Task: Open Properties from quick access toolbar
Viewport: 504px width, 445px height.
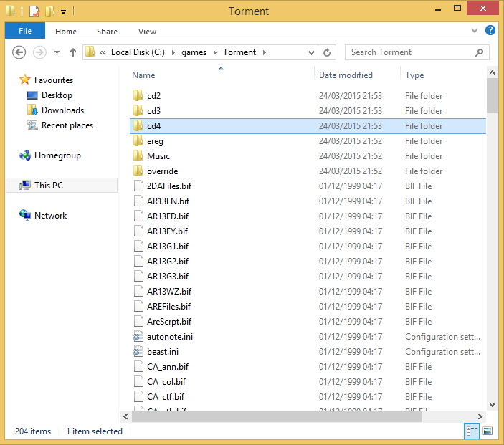Action: pyautogui.click(x=34, y=11)
